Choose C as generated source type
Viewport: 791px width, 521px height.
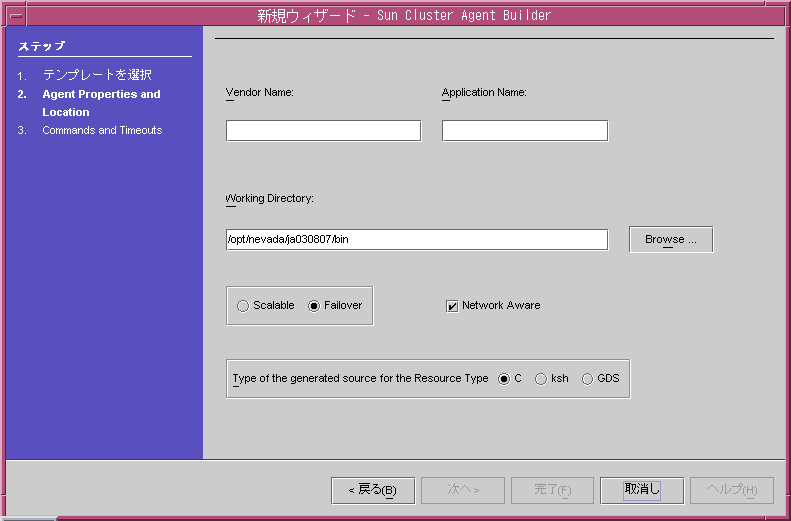click(x=510, y=379)
